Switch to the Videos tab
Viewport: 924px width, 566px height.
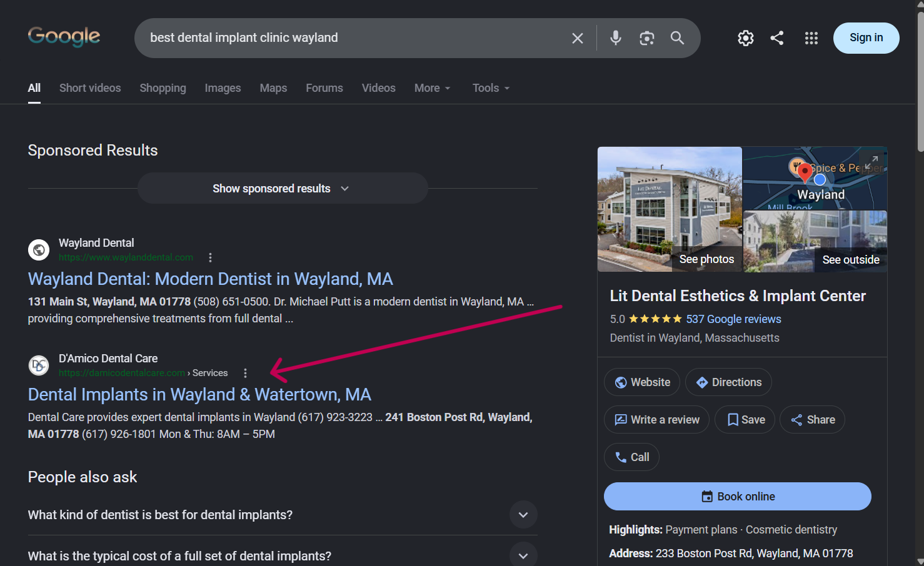pyautogui.click(x=378, y=88)
